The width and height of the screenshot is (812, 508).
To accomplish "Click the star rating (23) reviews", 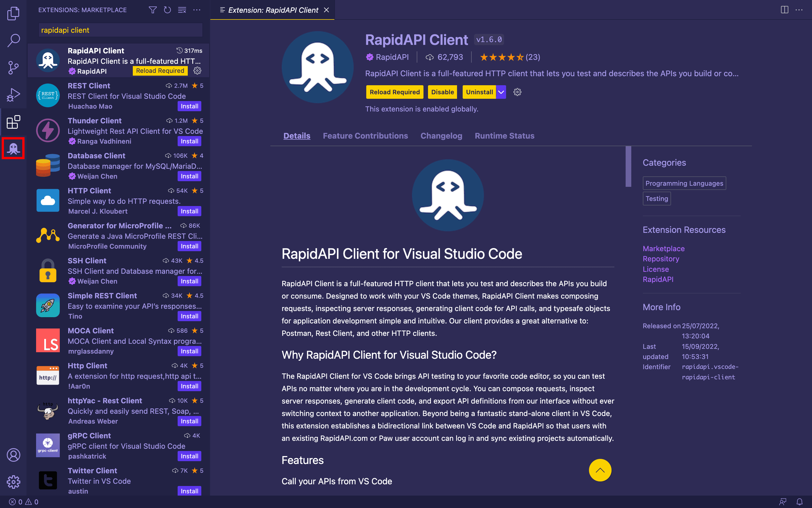I will tap(510, 57).
